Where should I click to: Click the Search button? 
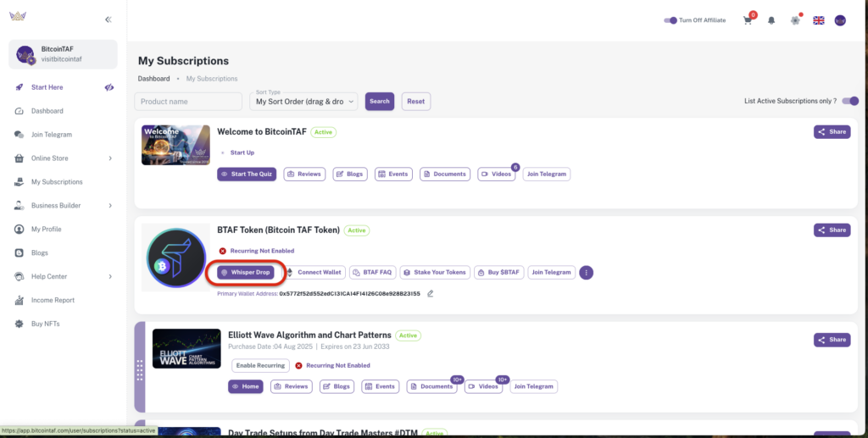coord(380,102)
